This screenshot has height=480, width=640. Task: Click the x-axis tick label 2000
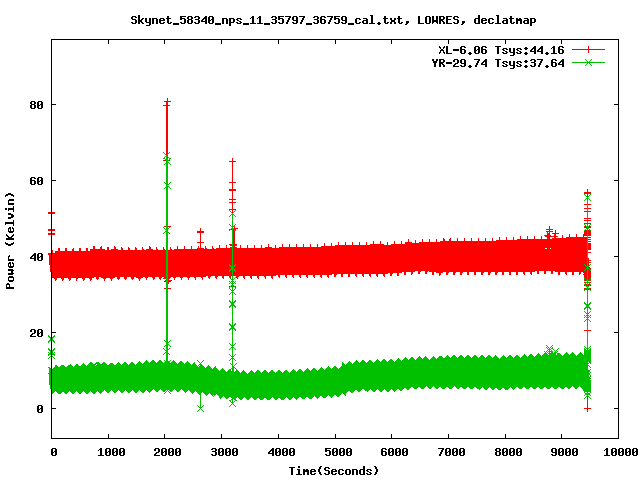[167, 452]
